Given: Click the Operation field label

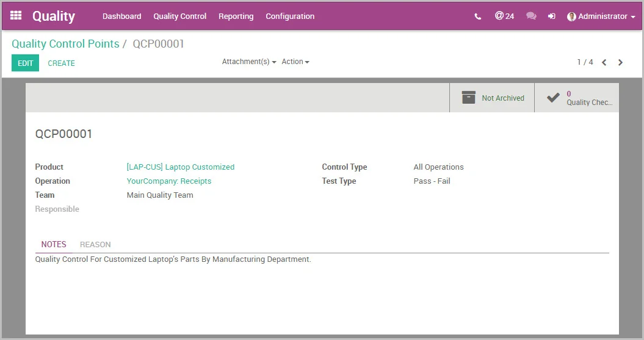Looking at the screenshot, I should click(x=52, y=181).
